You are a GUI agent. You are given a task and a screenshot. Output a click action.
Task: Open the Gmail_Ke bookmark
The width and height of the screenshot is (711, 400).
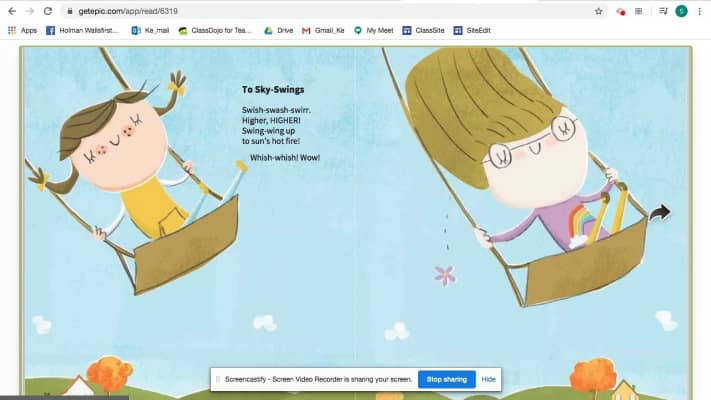coord(323,31)
